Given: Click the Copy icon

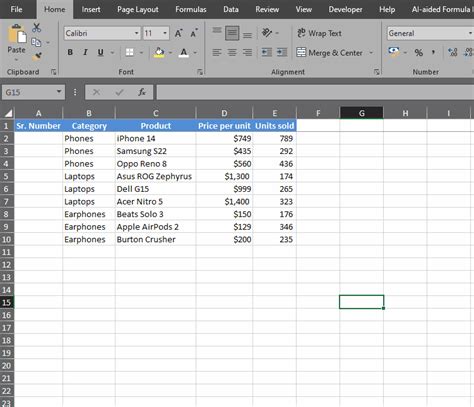Looking at the screenshot, I should 36,42.
